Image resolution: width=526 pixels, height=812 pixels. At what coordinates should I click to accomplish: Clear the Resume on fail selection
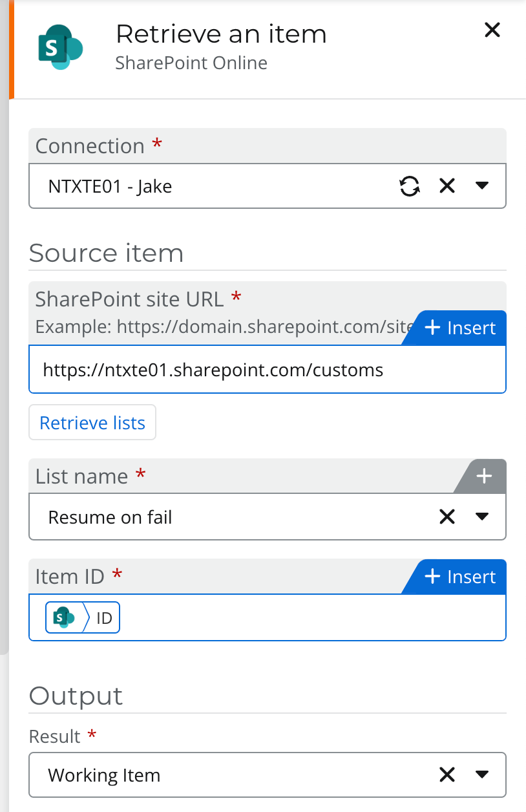(447, 517)
